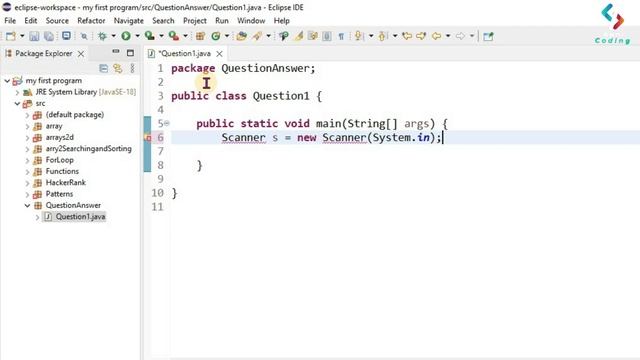Run the program with the green Run button
The width and height of the screenshot is (640, 360).
pos(126,36)
